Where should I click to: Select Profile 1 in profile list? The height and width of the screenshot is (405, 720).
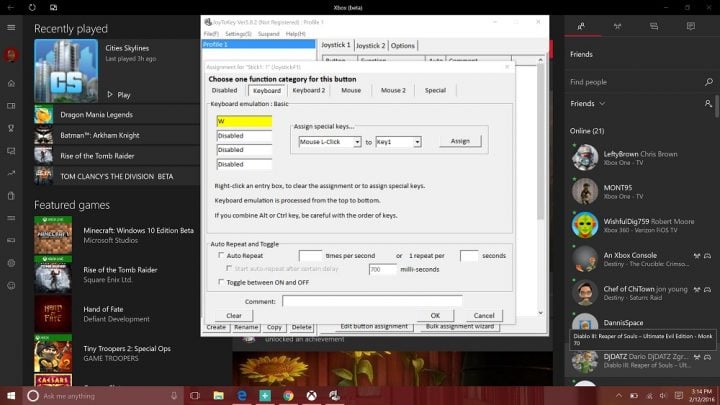coord(259,45)
